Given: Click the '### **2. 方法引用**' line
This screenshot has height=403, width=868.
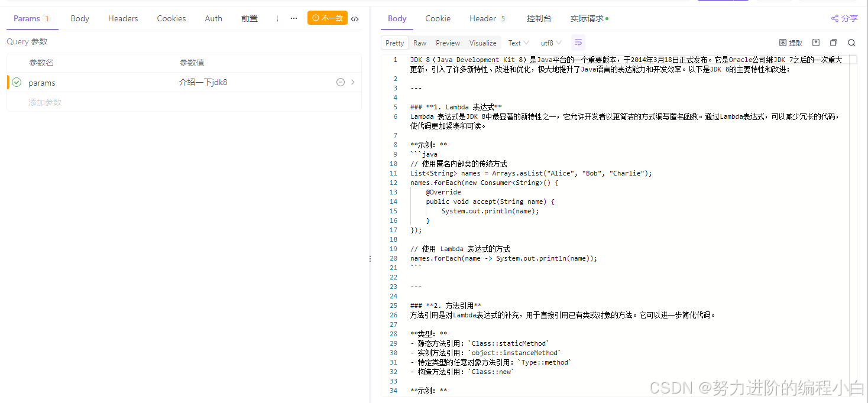Looking at the screenshot, I should [x=446, y=305].
